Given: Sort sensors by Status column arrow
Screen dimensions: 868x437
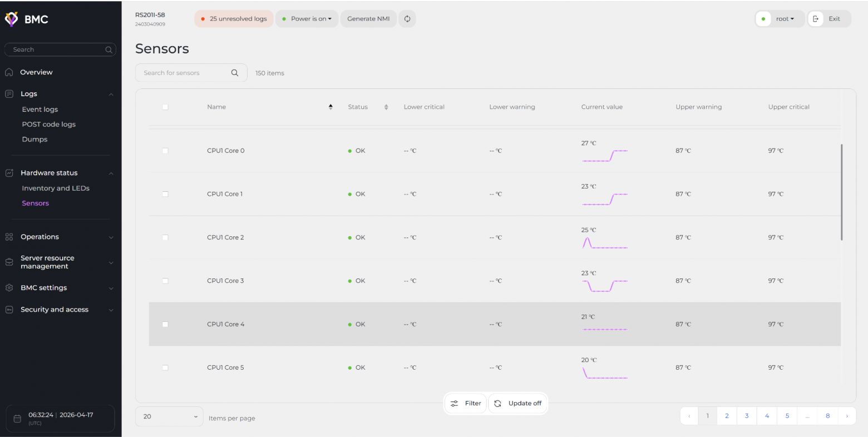Looking at the screenshot, I should point(386,107).
